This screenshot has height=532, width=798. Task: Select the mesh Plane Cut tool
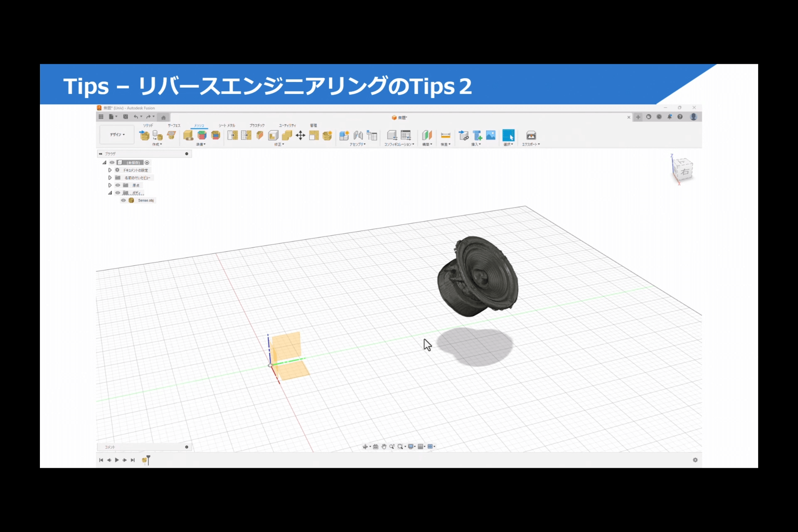(260, 135)
